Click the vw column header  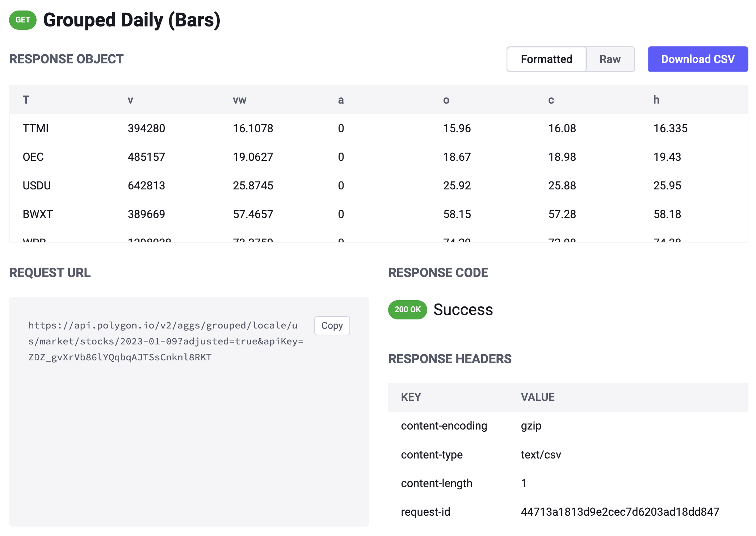[x=239, y=100]
